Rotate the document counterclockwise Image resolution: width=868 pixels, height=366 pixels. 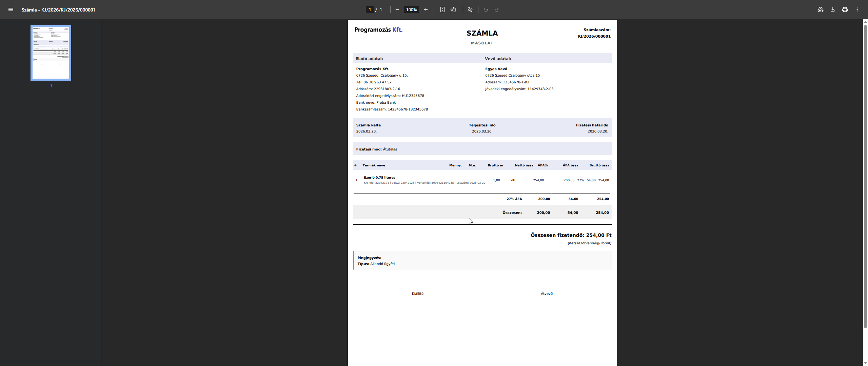[453, 9]
